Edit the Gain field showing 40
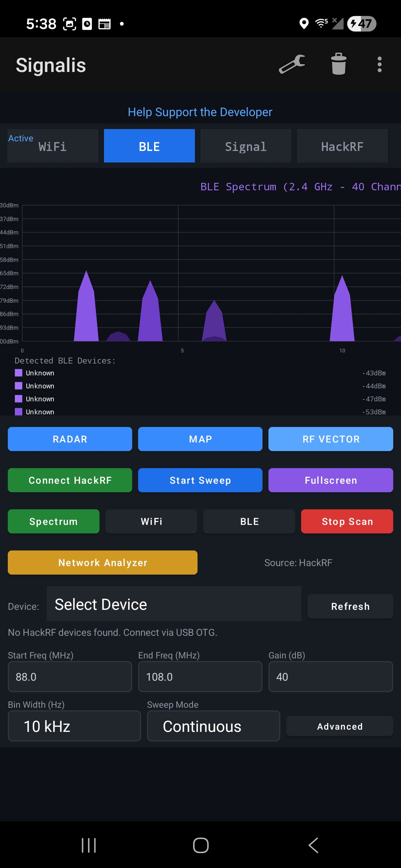The width and height of the screenshot is (401, 868). tap(331, 677)
